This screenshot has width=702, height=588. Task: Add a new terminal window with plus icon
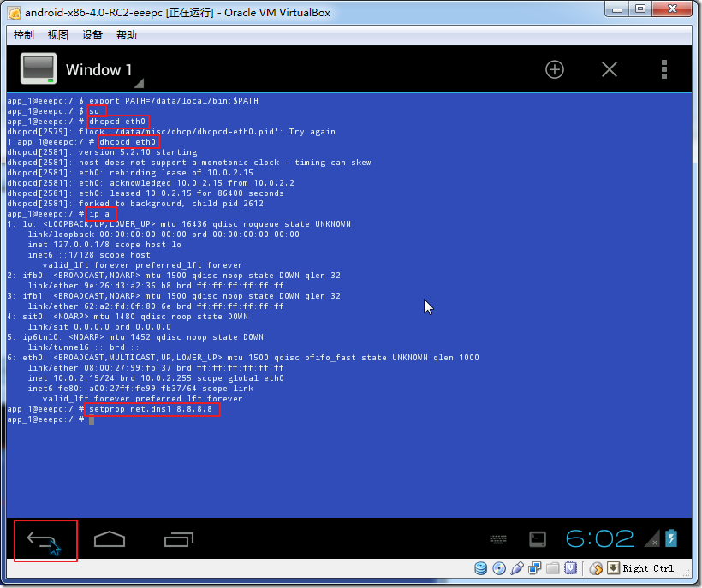[554, 70]
